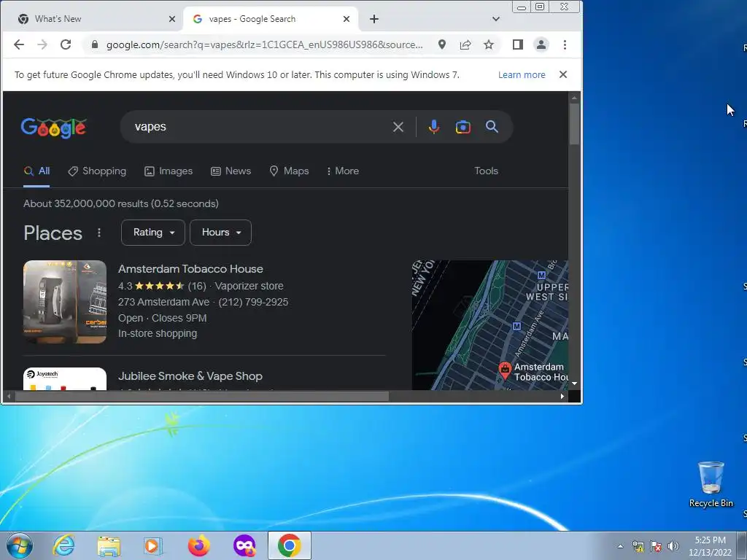
Task: Open the volume speaker tray icon
Action: [x=673, y=546]
